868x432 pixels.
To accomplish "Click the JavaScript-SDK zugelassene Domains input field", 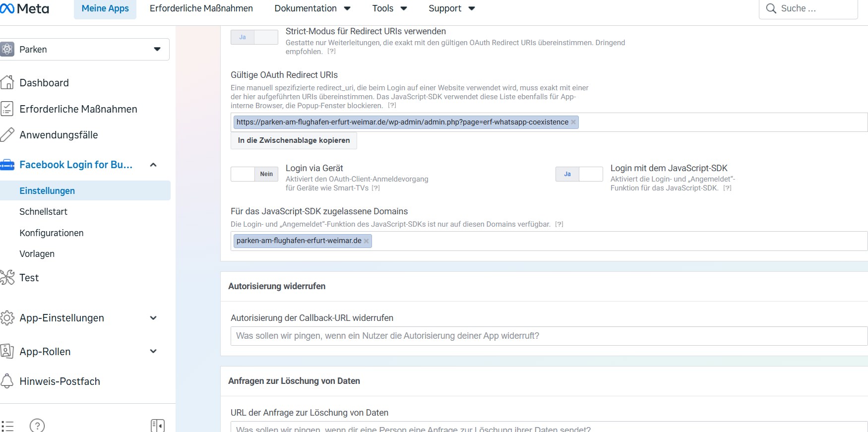I will (549, 241).
